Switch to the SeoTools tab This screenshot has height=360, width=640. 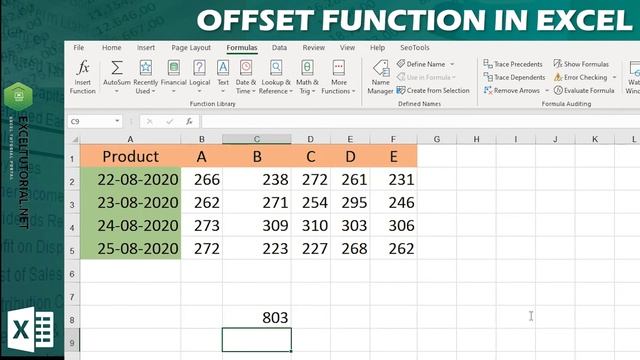tap(415, 48)
